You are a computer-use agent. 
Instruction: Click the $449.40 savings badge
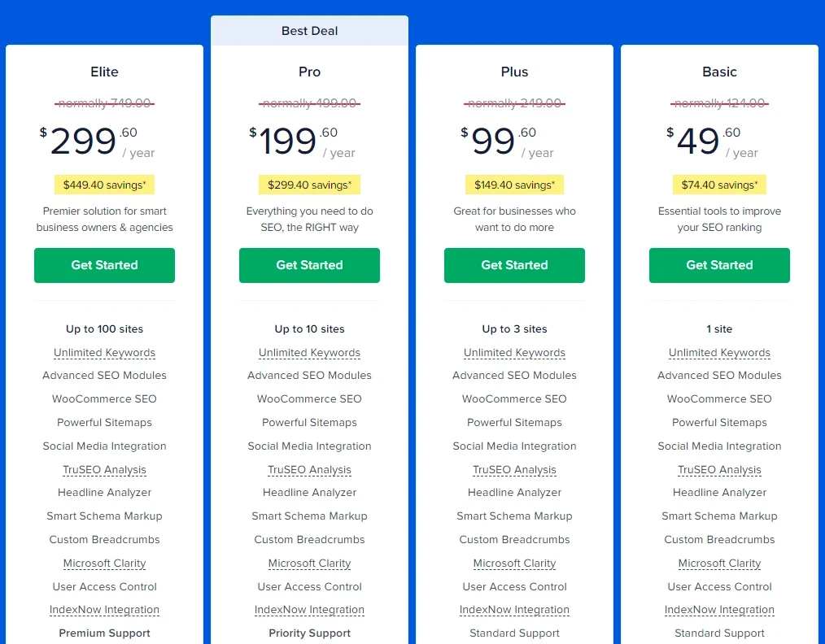tap(104, 185)
